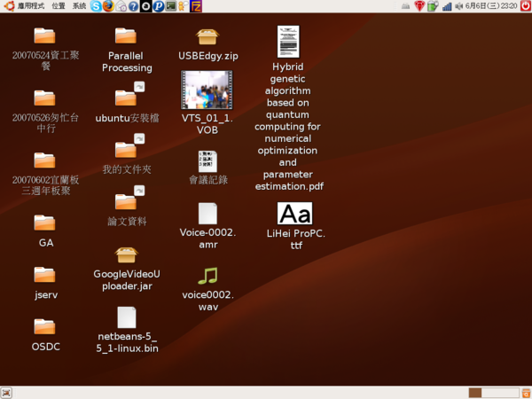Open the network signal strength indicator
The width and height of the screenshot is (532, 399).
coord(447,6)
